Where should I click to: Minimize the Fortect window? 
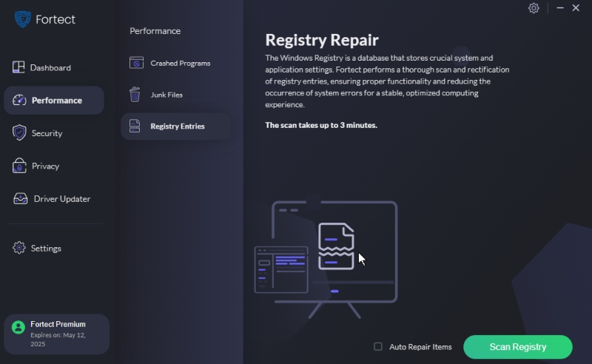tap(560, 7)
